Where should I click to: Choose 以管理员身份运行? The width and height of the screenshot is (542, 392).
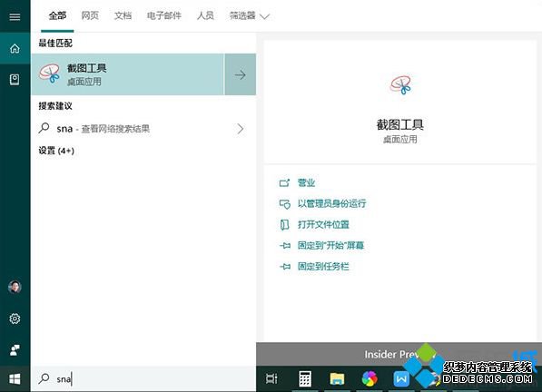(x=322, y=204)
